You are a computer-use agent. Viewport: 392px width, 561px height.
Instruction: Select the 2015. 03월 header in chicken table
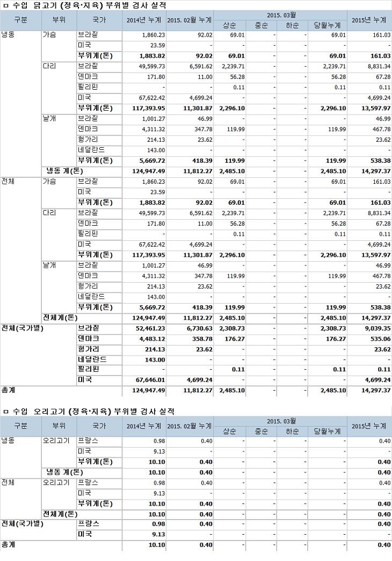(280, 15)
